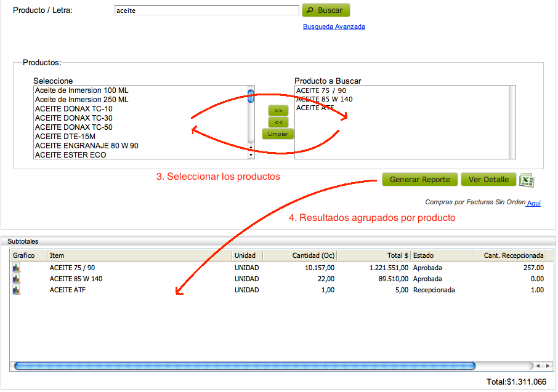
Task: Click the >> transfer button
Action: click(x=278, y=110)
